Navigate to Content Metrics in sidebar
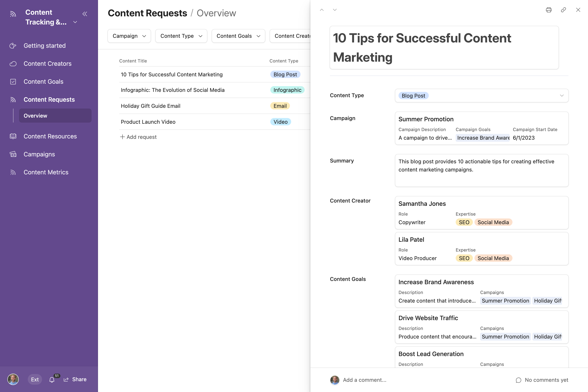Viewport: 588px width, 392px height. (46, 172)
